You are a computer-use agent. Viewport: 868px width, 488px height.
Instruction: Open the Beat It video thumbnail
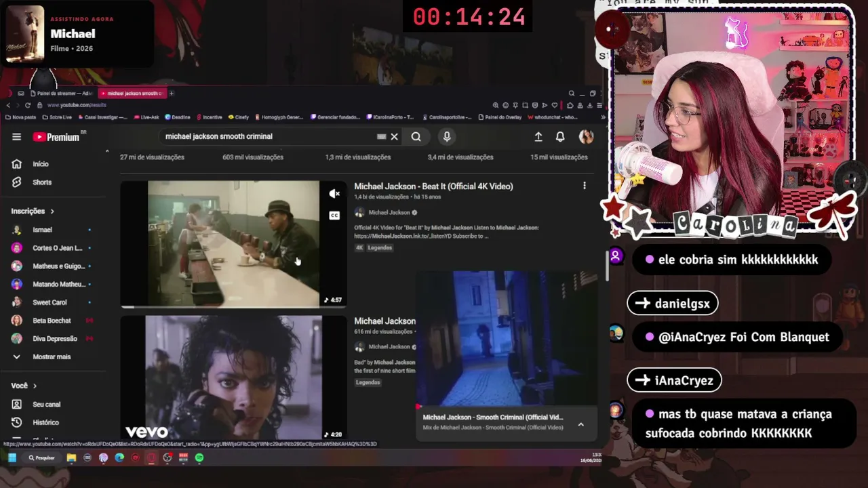tap(233, 244)
